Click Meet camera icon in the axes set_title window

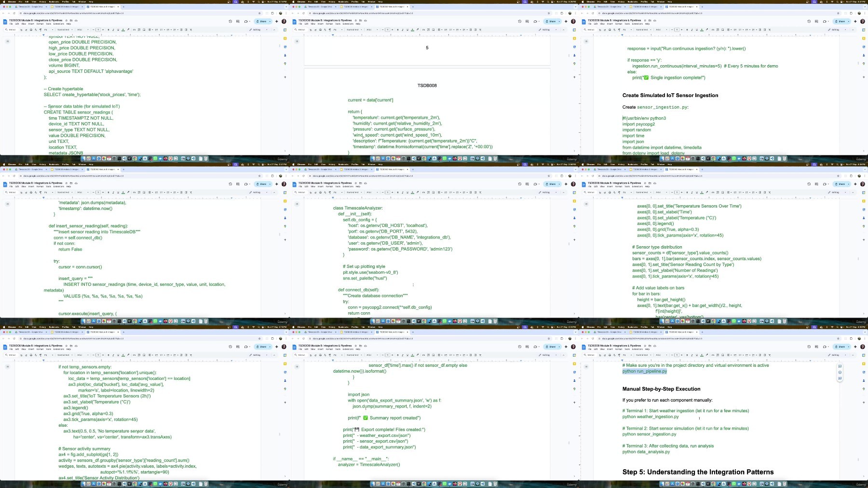click(825, 184)
